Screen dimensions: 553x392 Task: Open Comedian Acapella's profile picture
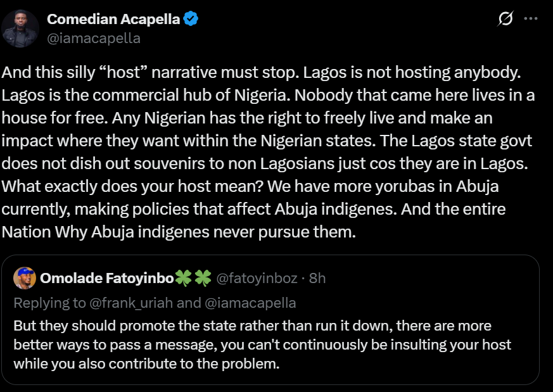coord(21,28)
